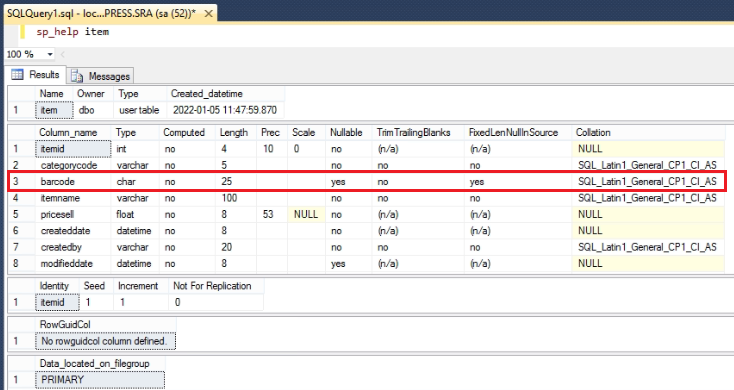
Task: Close the SQLQuery1.sql query tab
Action: coord(209,14)
